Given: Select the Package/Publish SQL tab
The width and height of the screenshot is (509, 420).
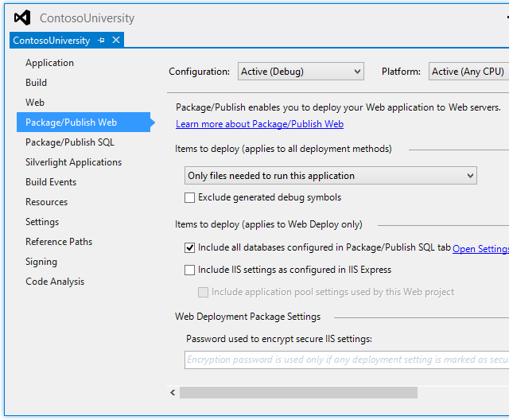Looking at the screenshot, I should [70, 142].
